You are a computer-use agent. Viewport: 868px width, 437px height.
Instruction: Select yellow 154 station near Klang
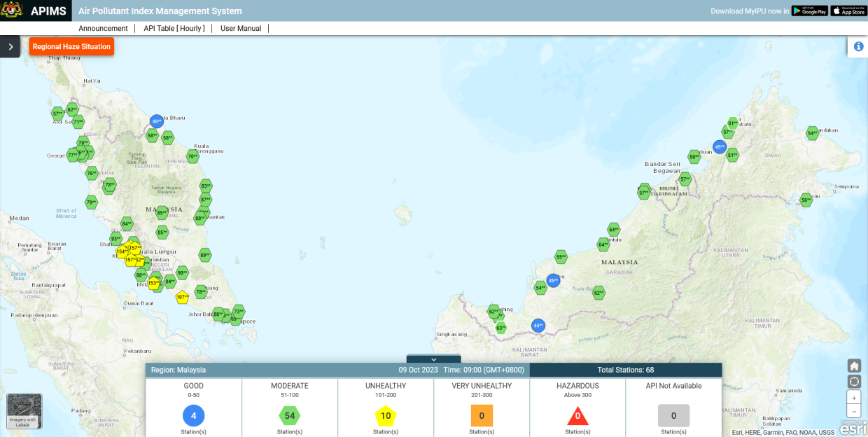(122, 251)
